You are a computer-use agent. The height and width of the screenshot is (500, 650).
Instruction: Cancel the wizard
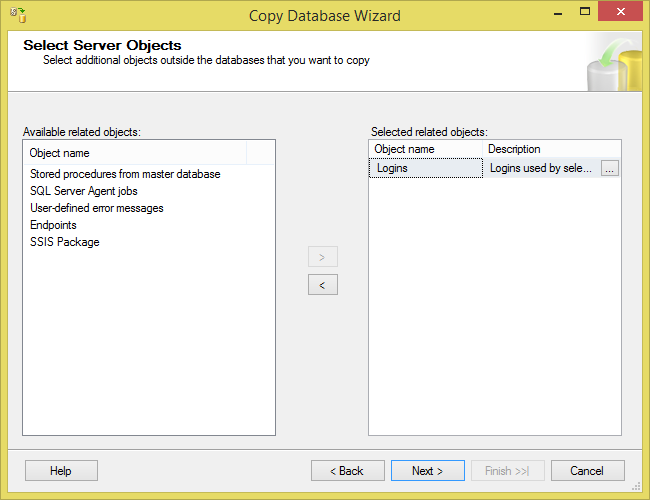pyautogui.click(x=587, y=471)
